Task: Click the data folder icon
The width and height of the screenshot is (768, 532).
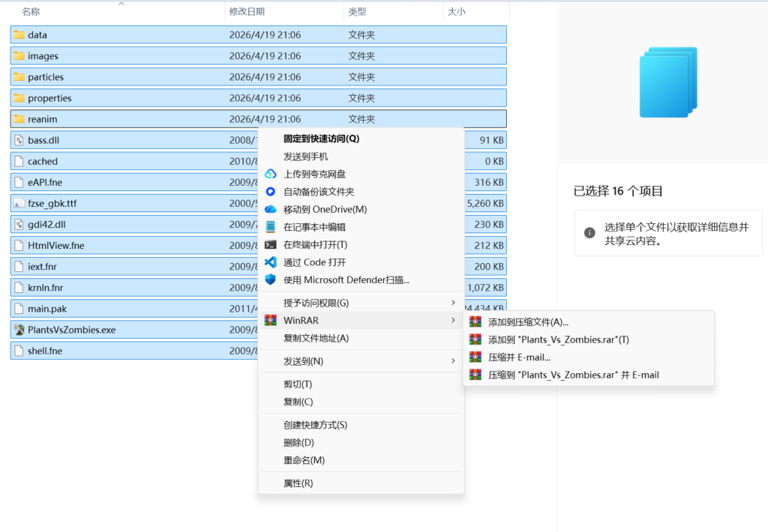Action: 19,35
